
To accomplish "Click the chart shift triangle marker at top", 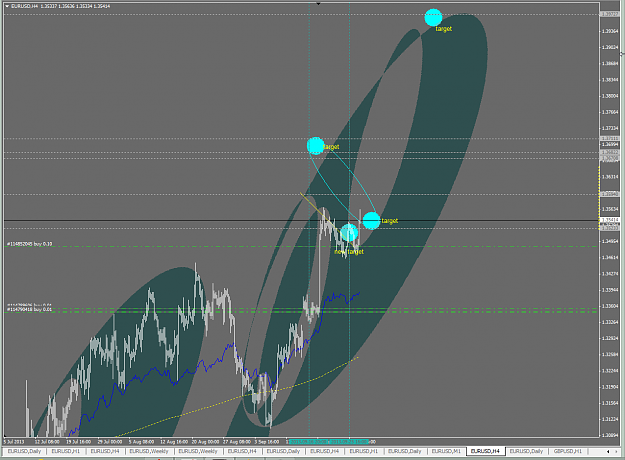I will point(318,4).
